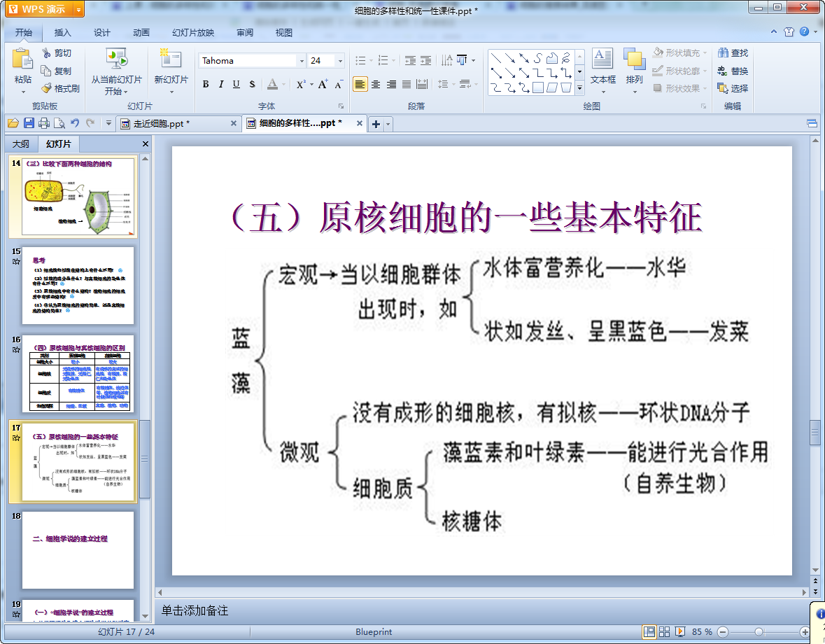Click the Find binoculars icon
Viewport: 825px width, 644px height.
[723, 52]
